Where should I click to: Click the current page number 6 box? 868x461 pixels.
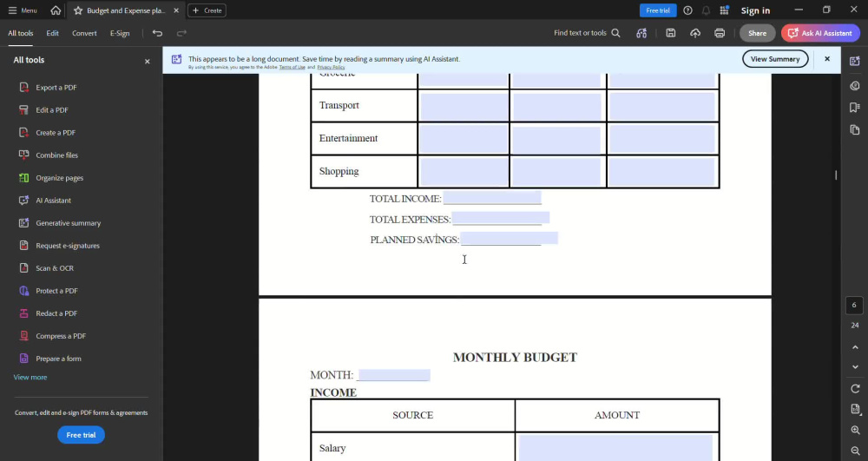tap(854, 305)
